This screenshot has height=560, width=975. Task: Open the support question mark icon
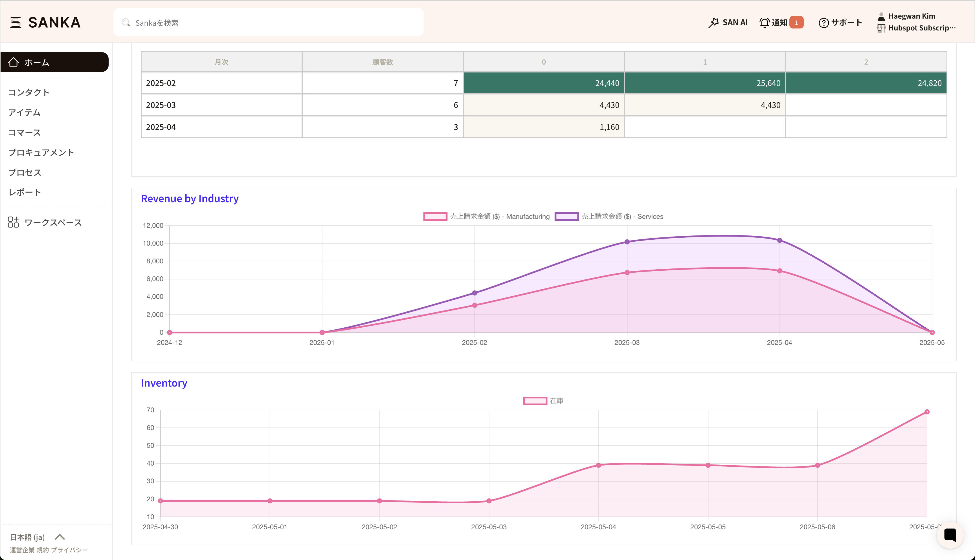pos(824,23)
